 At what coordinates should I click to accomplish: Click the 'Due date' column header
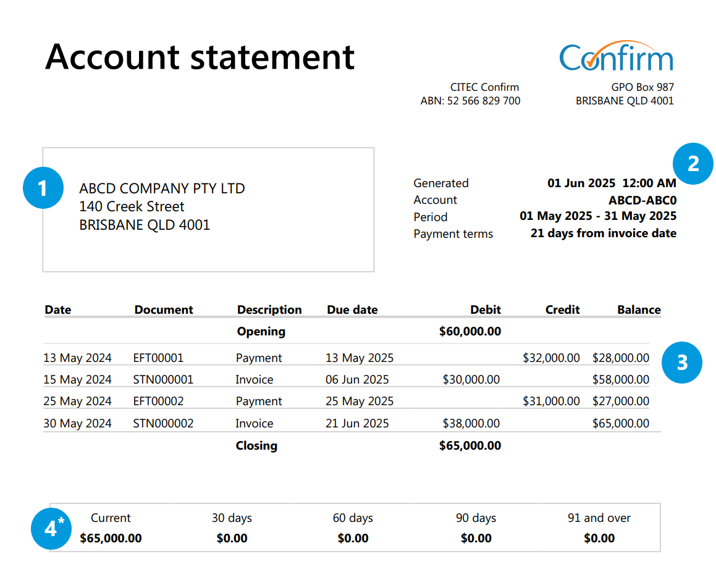352,310
